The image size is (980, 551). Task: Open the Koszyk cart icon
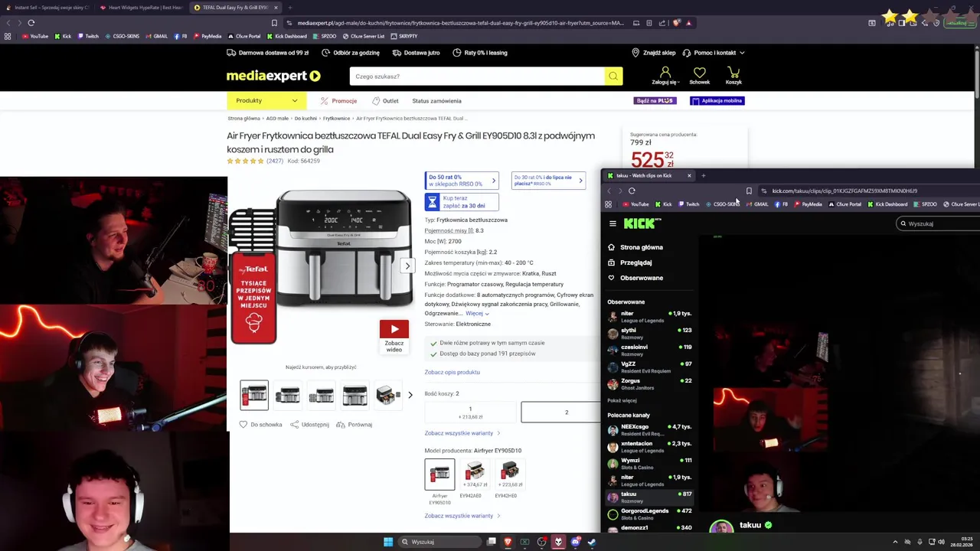tap(733, 76)
